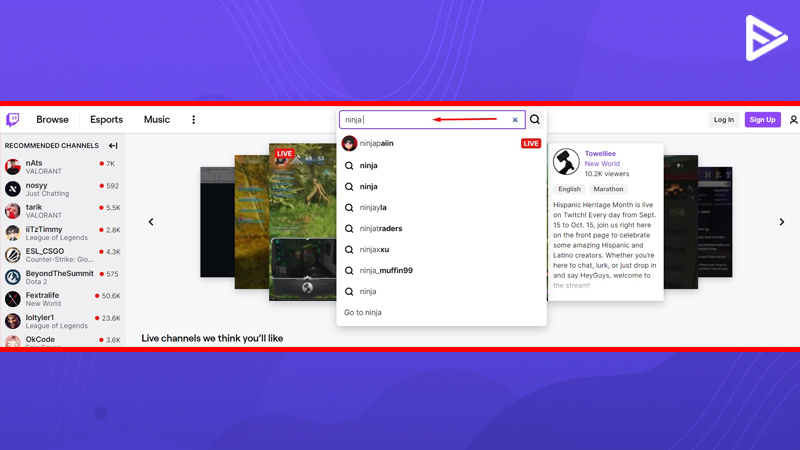Click the Twitch logo home icon
Image resolution: width=800 pixels, height=450 pixels.
tap(13, 119)
